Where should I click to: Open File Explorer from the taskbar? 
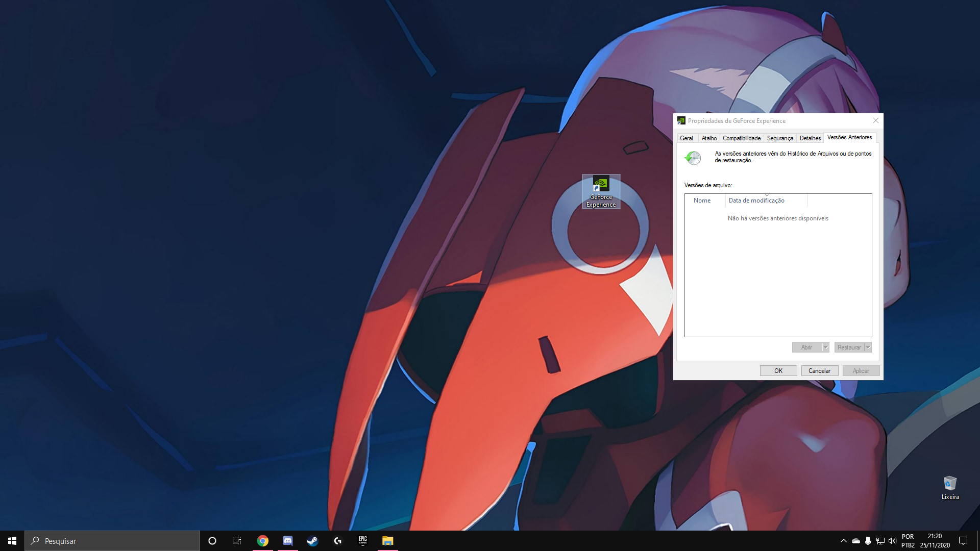coord(388,541)
